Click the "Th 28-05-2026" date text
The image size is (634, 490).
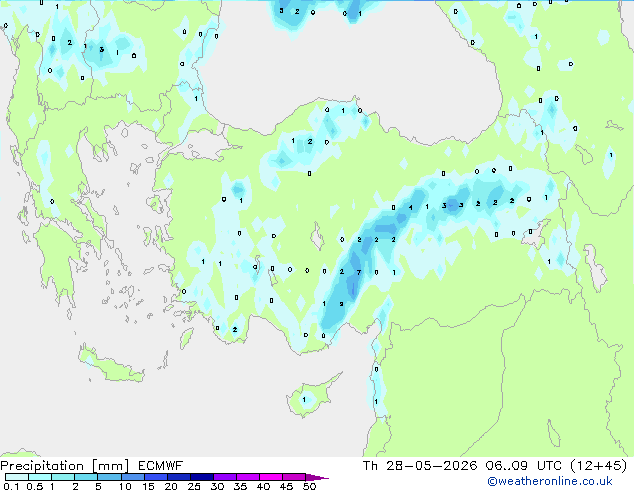tap(420, 466)
